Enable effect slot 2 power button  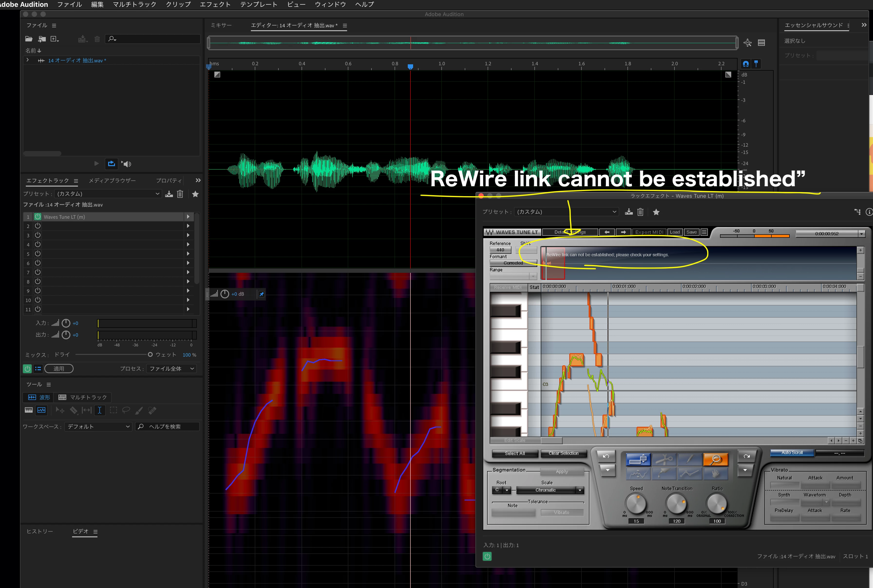[38, 226]
